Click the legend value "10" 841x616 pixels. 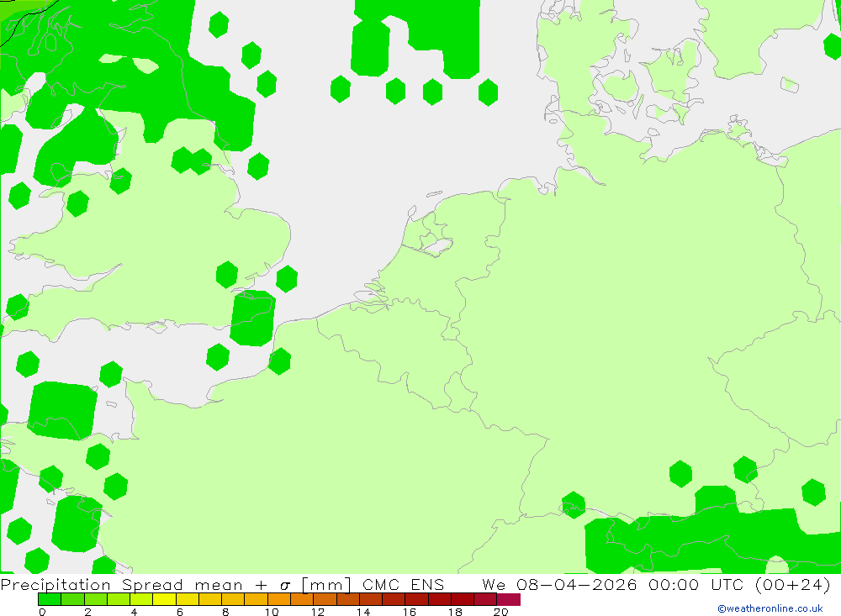tap(272, 612)
